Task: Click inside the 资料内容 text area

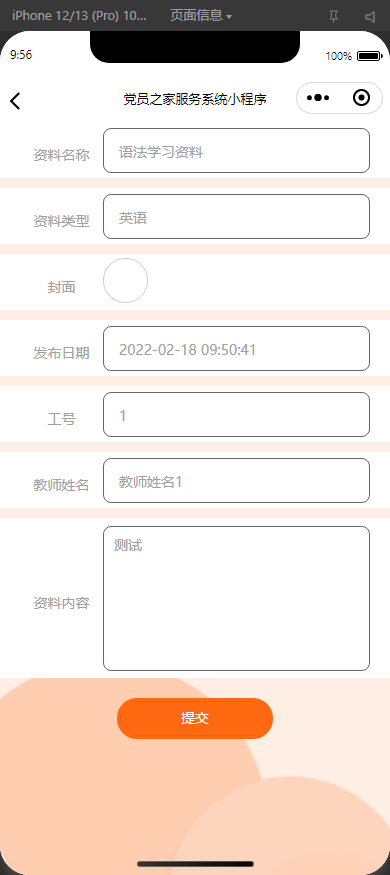Action: click(x=237, y=598)
